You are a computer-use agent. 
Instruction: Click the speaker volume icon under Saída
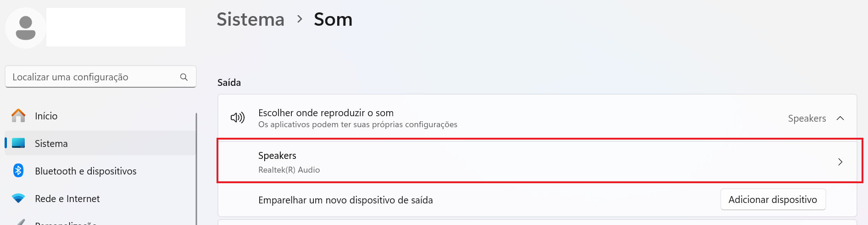238,118
